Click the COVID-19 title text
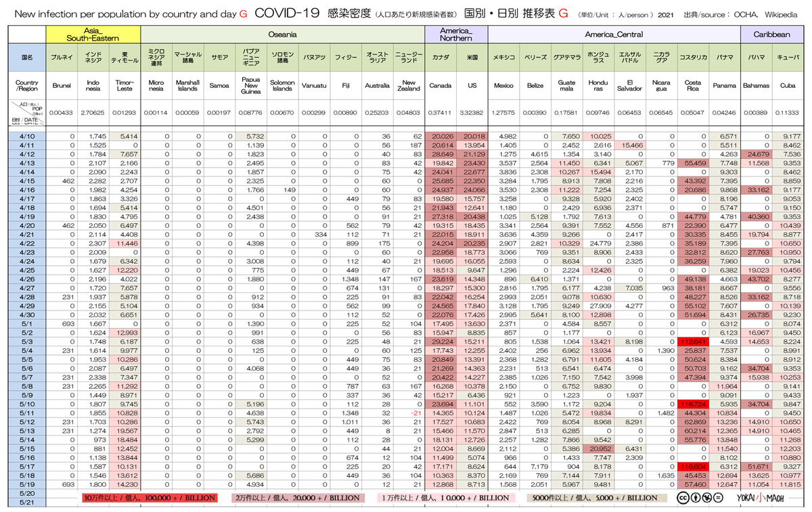The width and height of the screenshot is (812, 512). [287, 13]
